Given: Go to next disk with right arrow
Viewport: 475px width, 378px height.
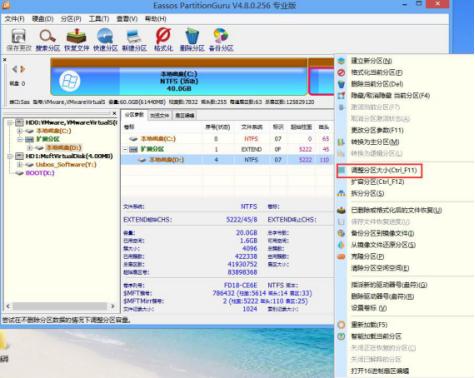Looking at the screenshot, I should coord(23,69).
